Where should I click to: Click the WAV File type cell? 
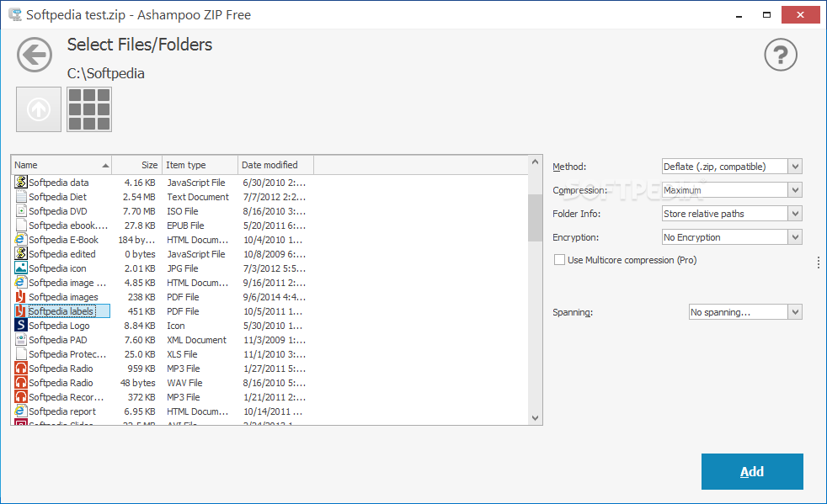click(x=184, y=382)
